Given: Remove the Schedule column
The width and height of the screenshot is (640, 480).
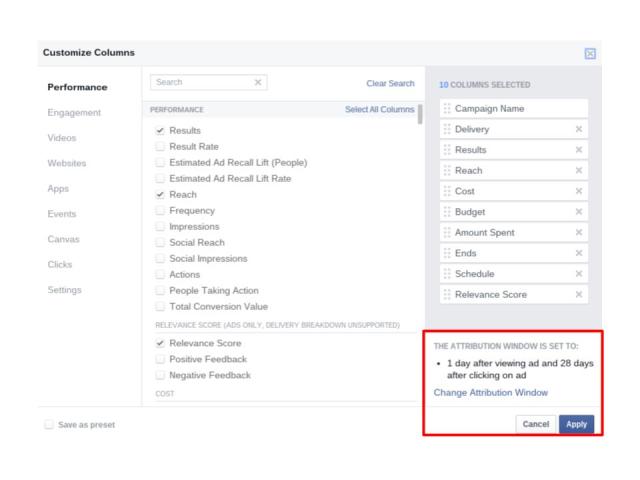Looking at the screenshot, I should click(x=578, y=274).
